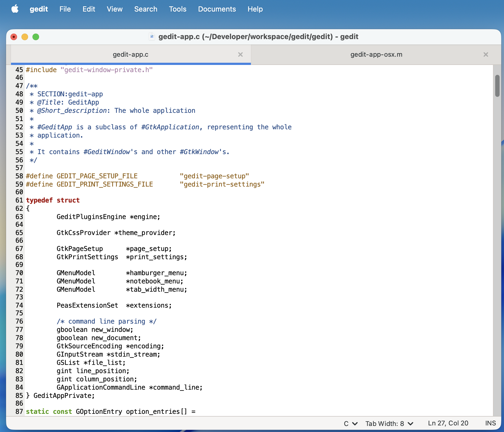Minimize the window with yellow button

pyautogui.click(x=25, y=37)
